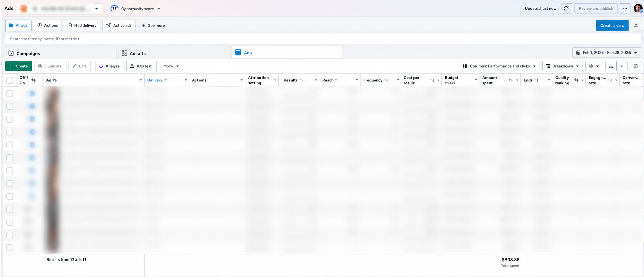Open the view settings sliders icon
The height and width of the screenshot is (277, 644).
635,26
